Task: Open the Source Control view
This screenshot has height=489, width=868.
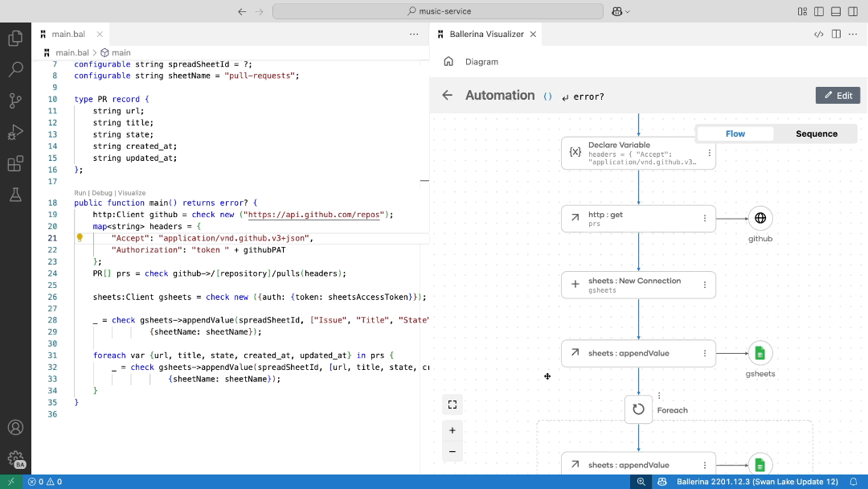Action: point(15,101)
